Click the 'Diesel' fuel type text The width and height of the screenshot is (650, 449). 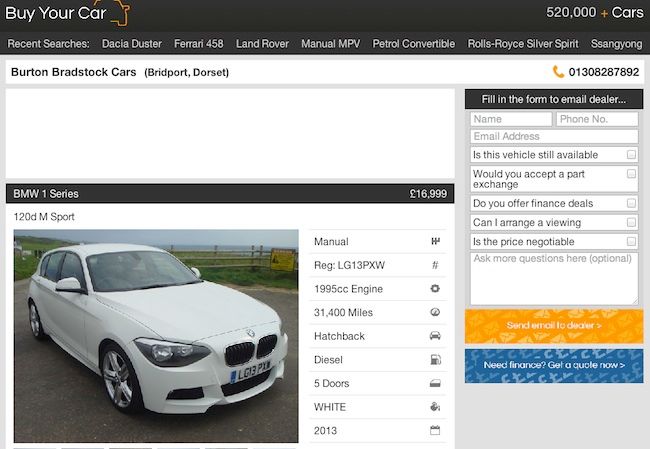pos(328,360)
